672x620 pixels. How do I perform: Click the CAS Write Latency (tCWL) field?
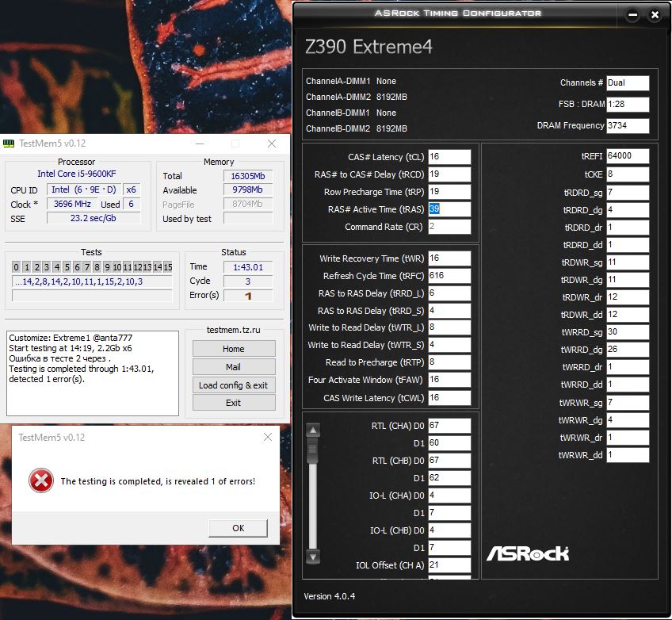point(449,398)
